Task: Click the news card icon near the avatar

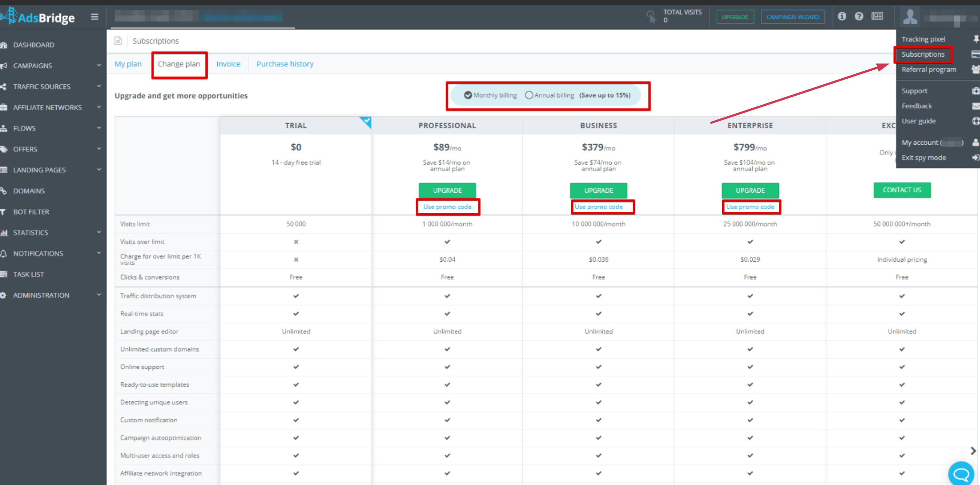Action: 877,16
